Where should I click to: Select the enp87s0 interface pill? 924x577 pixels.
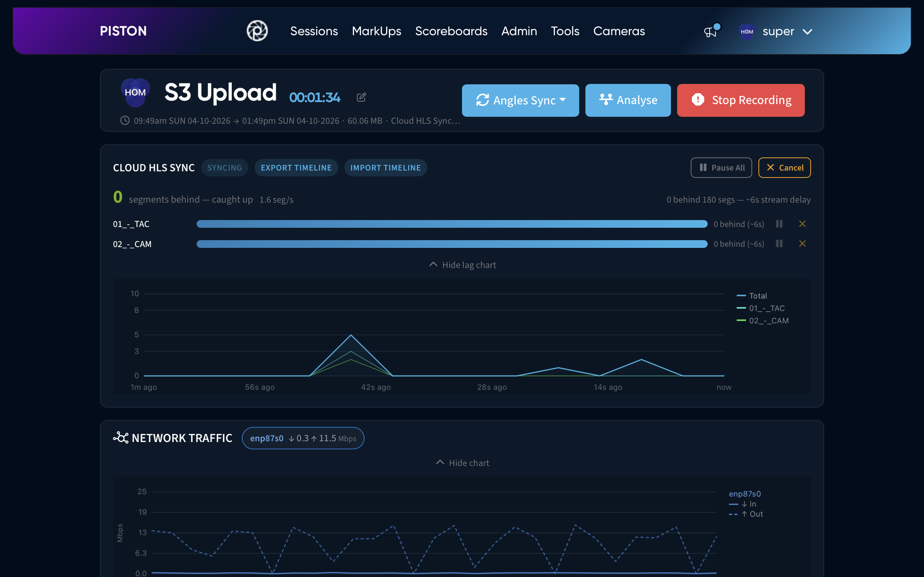point(303,438)
